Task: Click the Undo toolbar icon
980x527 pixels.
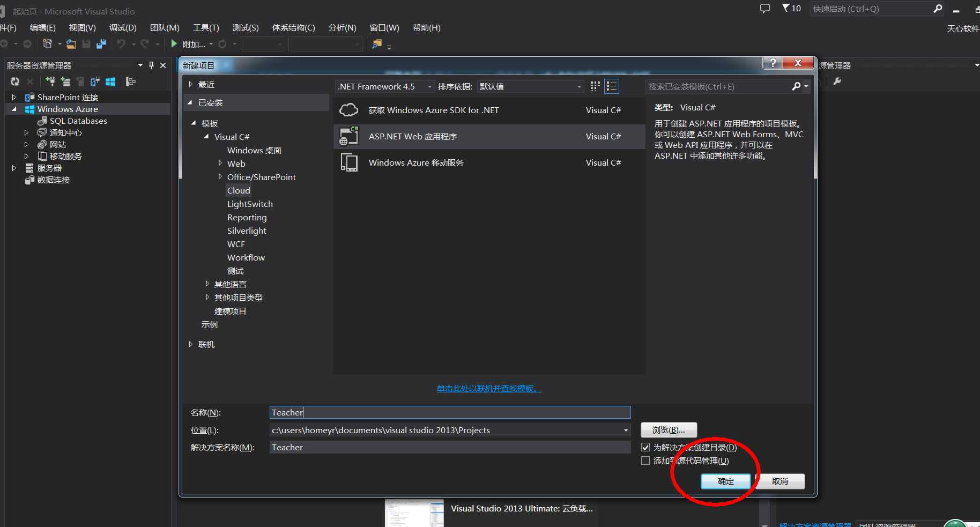Action: tap(121, 44)
